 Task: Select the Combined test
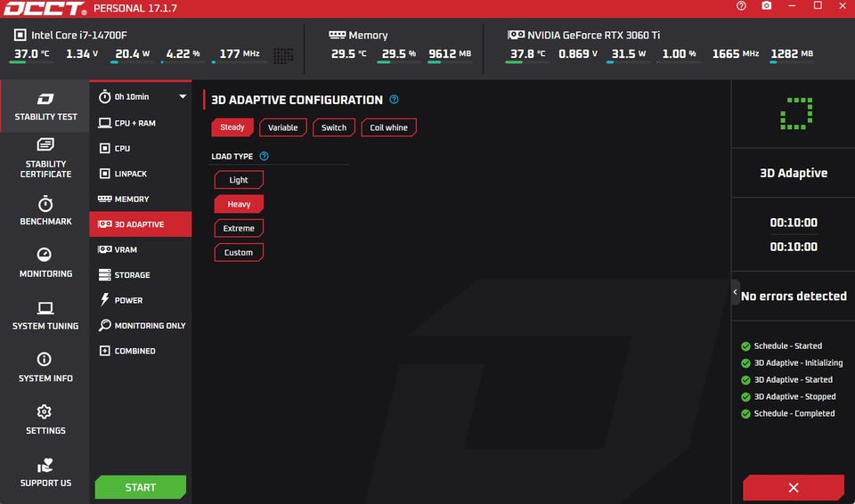point(141,351)
